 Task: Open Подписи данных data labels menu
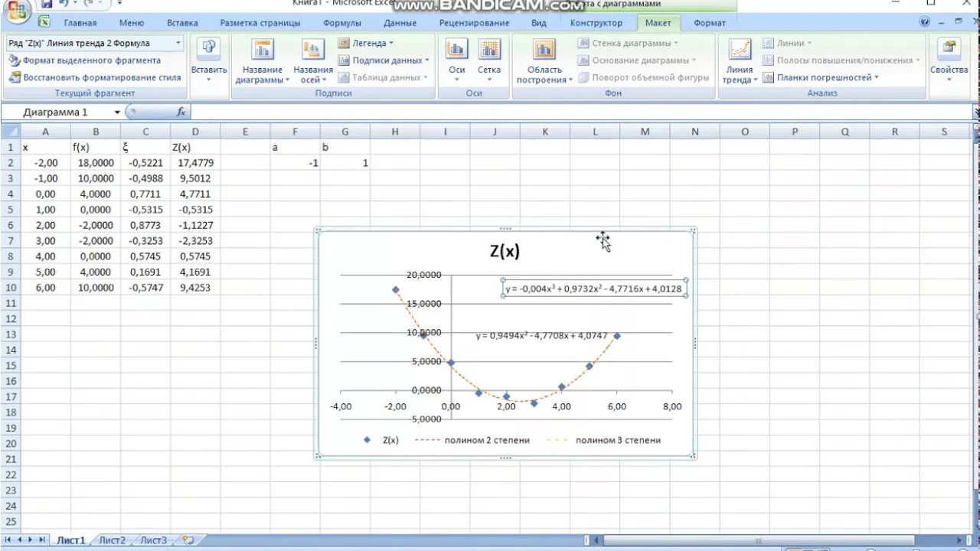pos(383,60)
